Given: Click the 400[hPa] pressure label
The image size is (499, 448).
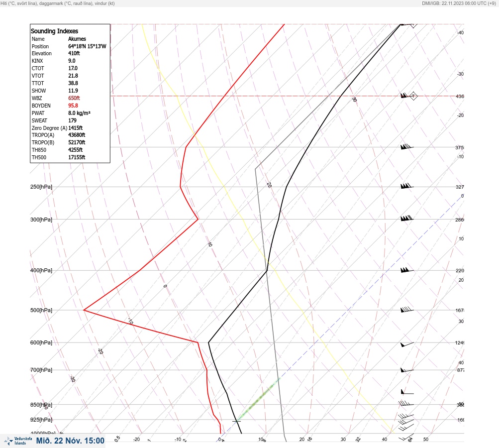Looking at the screenshot, I should coord(41,270).
